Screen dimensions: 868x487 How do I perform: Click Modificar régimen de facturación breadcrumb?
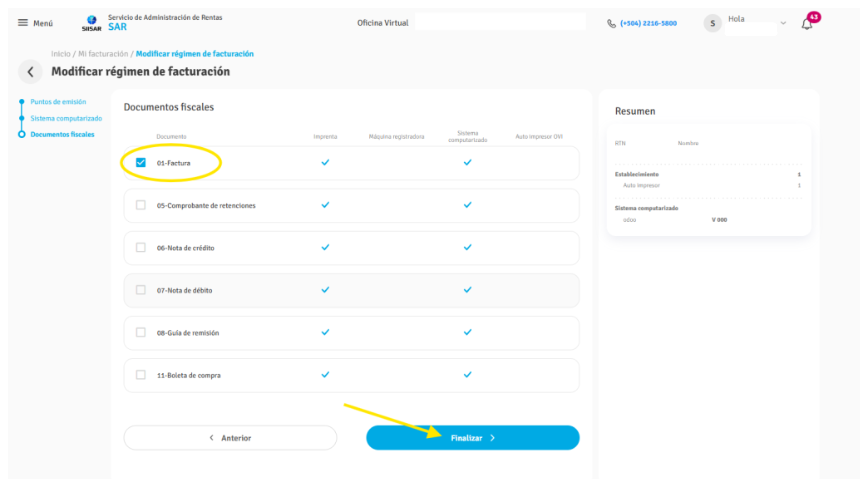coord(195,54)
